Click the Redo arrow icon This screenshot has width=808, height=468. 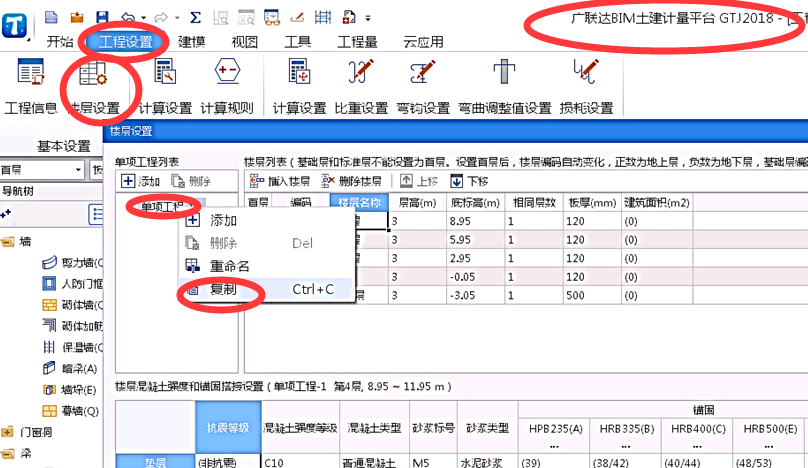click(161, 19)
